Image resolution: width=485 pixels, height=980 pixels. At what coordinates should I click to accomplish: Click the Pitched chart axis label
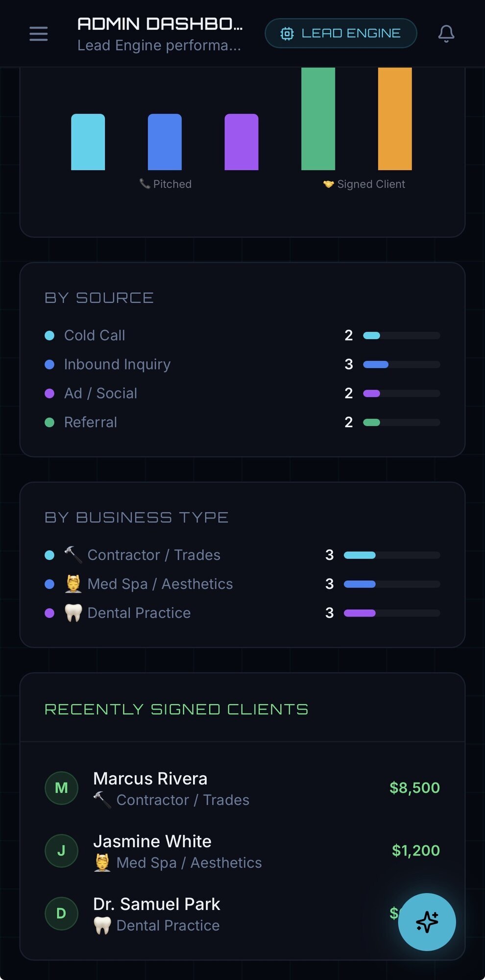click(166, 184)
